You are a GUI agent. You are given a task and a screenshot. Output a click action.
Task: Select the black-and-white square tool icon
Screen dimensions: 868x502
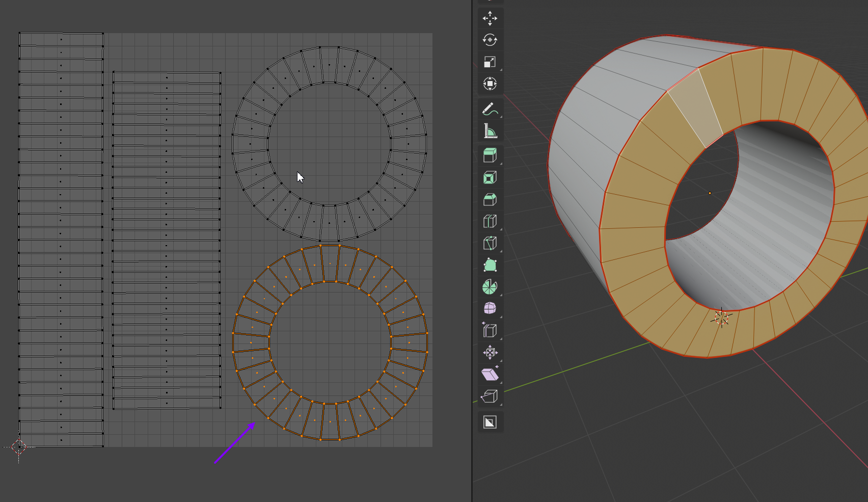[x=490, y=422]
